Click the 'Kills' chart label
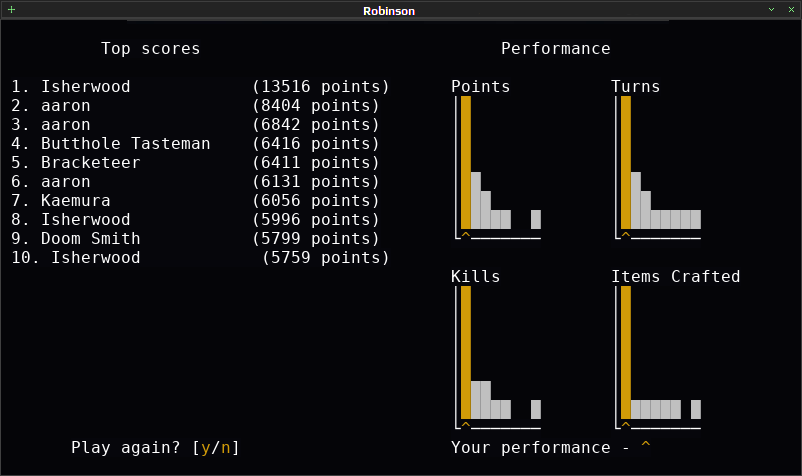This screenshot has width=802, height=476. [x=476, y=277]
